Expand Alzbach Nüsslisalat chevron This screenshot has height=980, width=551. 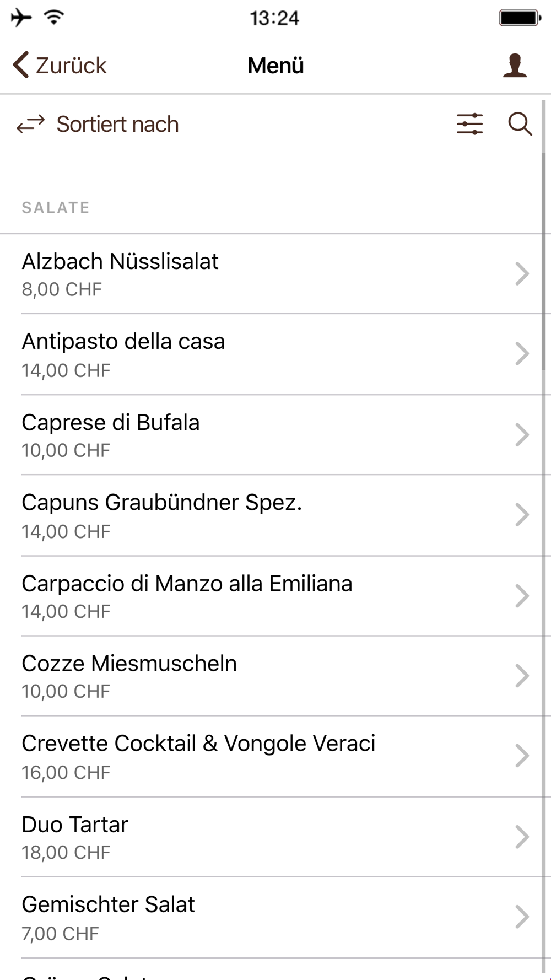click(521, 274)
